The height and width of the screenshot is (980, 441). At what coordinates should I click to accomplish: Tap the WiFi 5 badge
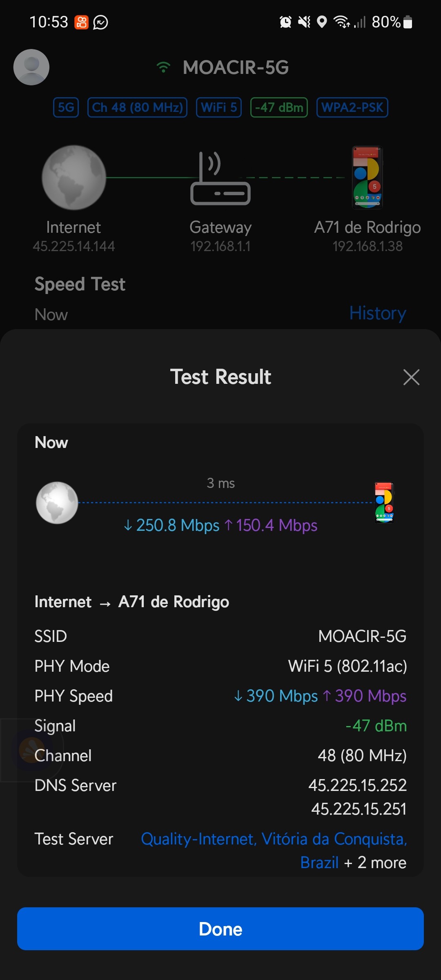[x=219, y=107]
